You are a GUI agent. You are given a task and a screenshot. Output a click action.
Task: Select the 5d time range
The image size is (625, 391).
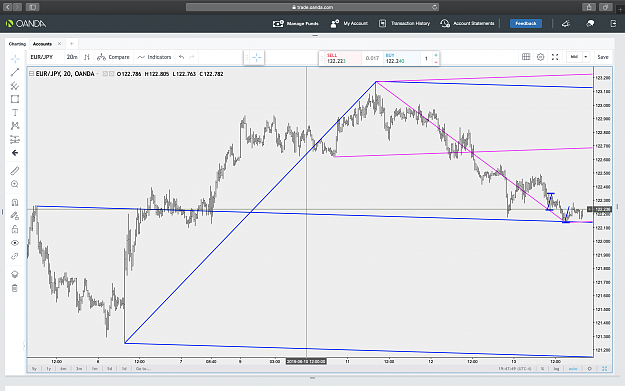point(109,369)
